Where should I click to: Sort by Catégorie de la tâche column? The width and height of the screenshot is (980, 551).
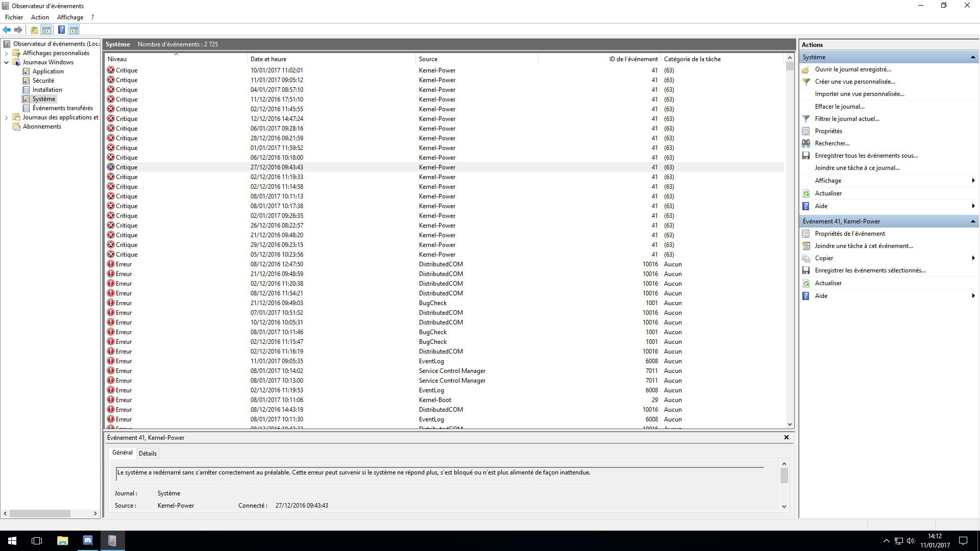[x=722, y=59]
